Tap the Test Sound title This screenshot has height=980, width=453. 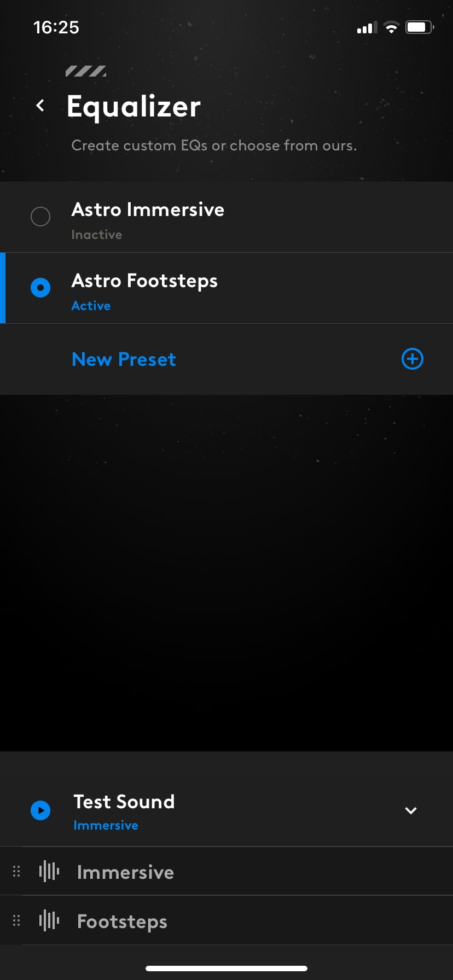click(x=124, y=802)
